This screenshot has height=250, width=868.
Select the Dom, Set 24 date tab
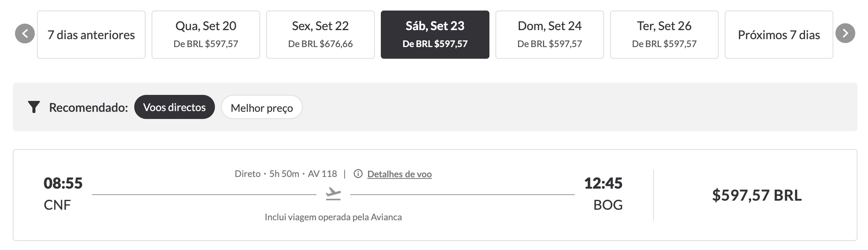click(x=550, y=35)
